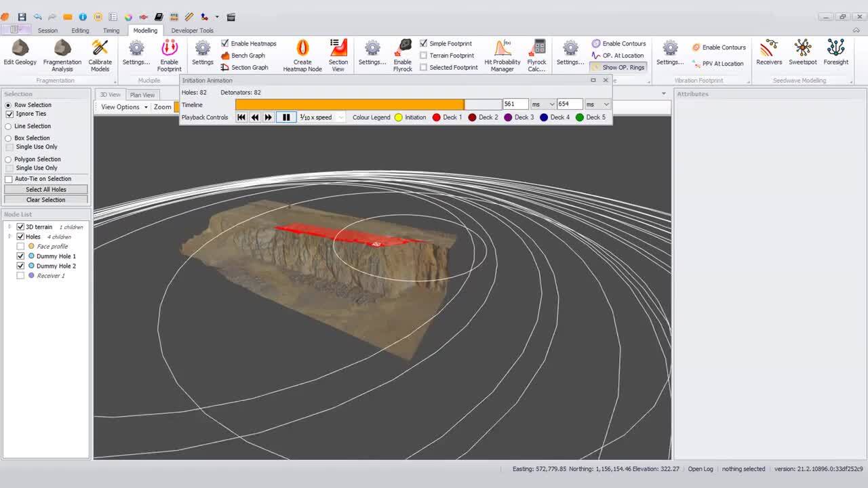Viewport: 868px width, 488px height.
Task: Select Line Selection radio button
Action: 8,126
